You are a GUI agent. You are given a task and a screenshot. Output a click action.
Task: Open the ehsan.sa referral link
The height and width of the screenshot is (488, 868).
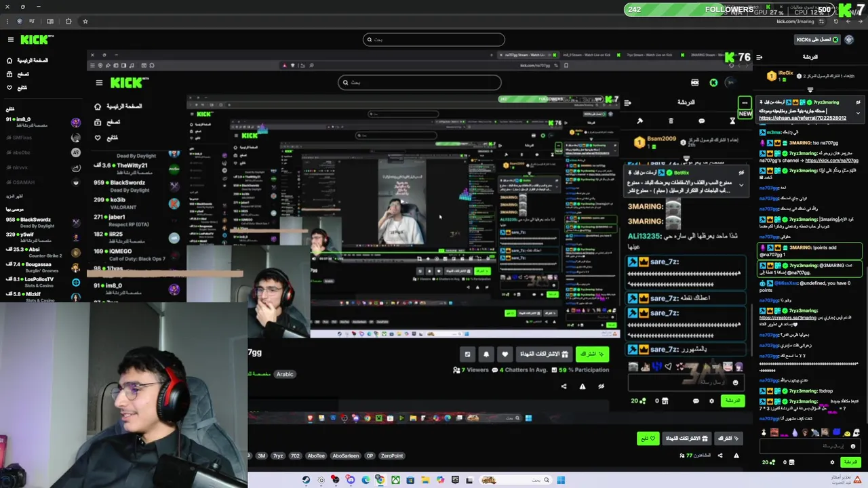coord(802,118)
